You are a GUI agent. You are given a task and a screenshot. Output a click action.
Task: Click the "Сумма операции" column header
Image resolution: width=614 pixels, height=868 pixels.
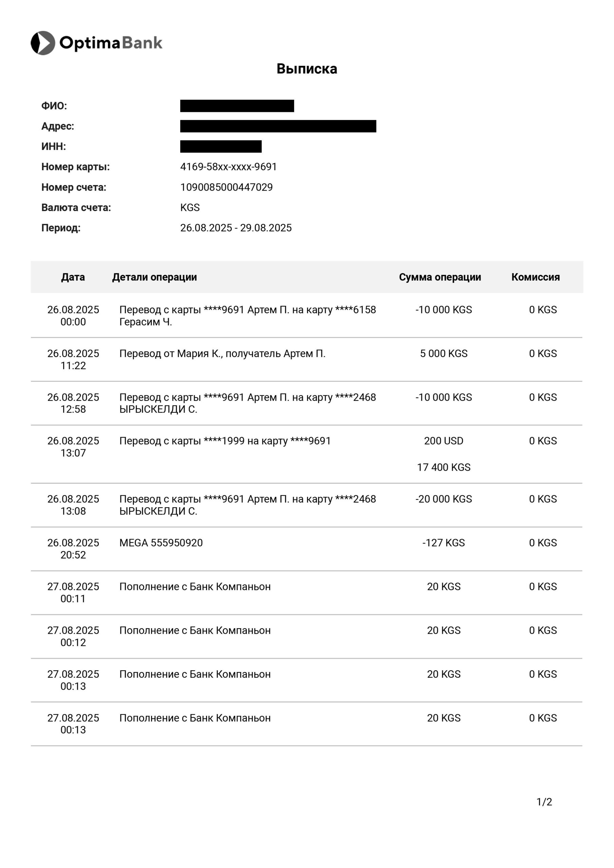tap(440, 277)
